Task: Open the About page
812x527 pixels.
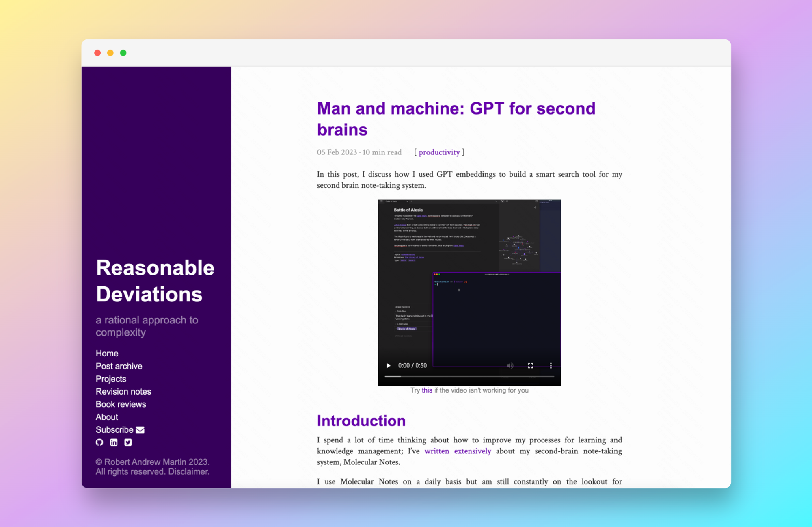Action: (107, 417)
